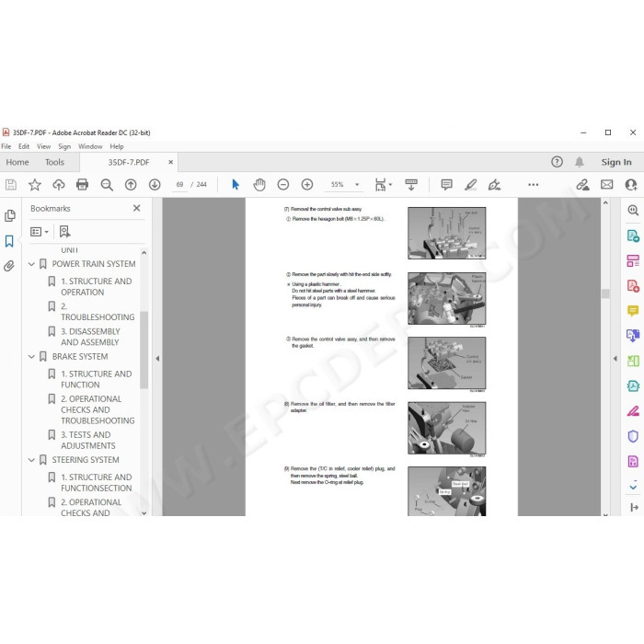This screenshot has height=644, width=644.
Task: Open the notifications bell
Action: pos(579,162)
